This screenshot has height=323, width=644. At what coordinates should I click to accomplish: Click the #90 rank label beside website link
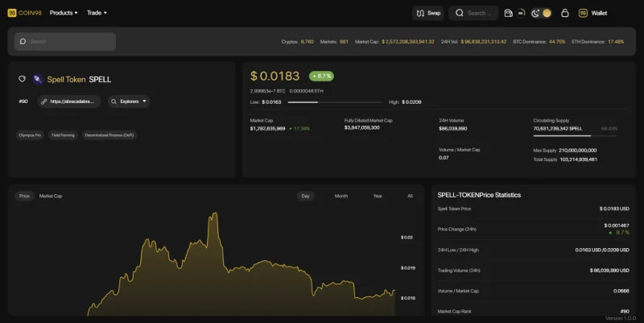tap(23, 101)
